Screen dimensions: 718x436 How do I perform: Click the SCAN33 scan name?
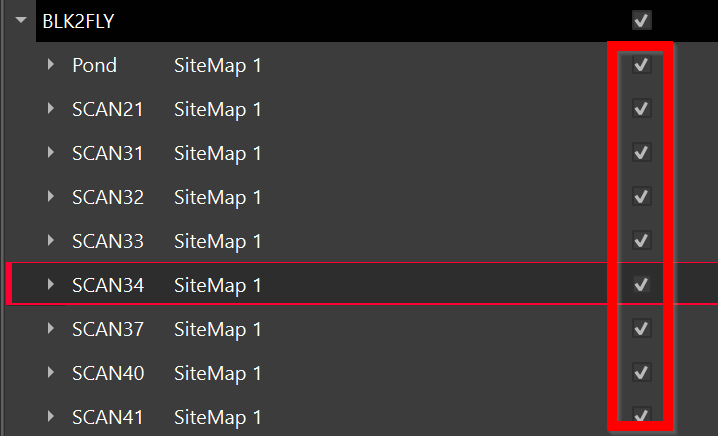tap(107, 242)
